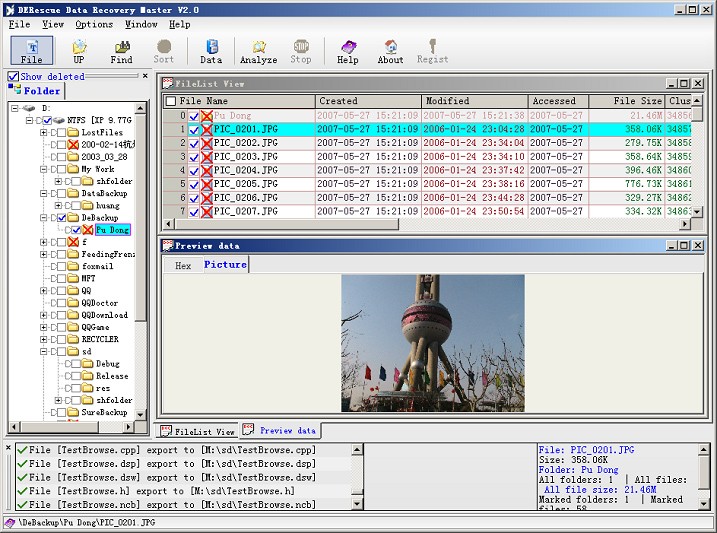Select the Pu Dong folder in tree
Screen dimensions: 717x533
tap(112, 230)
